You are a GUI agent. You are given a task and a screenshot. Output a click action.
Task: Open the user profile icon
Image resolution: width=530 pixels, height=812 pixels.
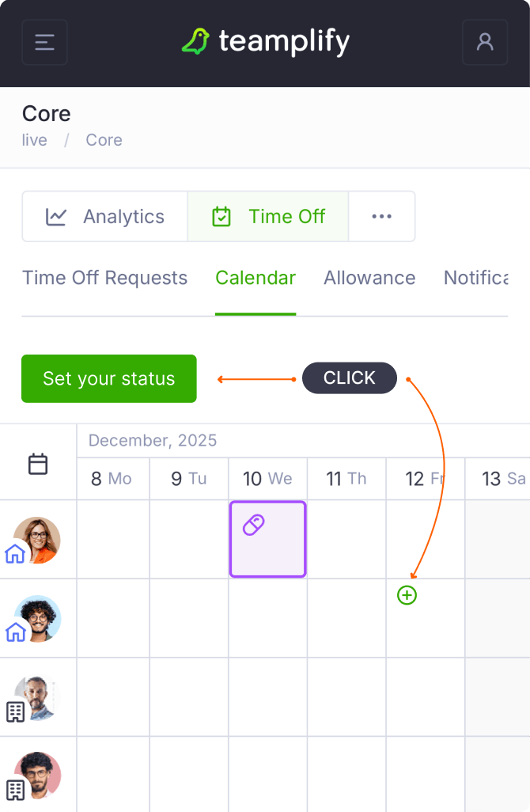coord(484,42)
